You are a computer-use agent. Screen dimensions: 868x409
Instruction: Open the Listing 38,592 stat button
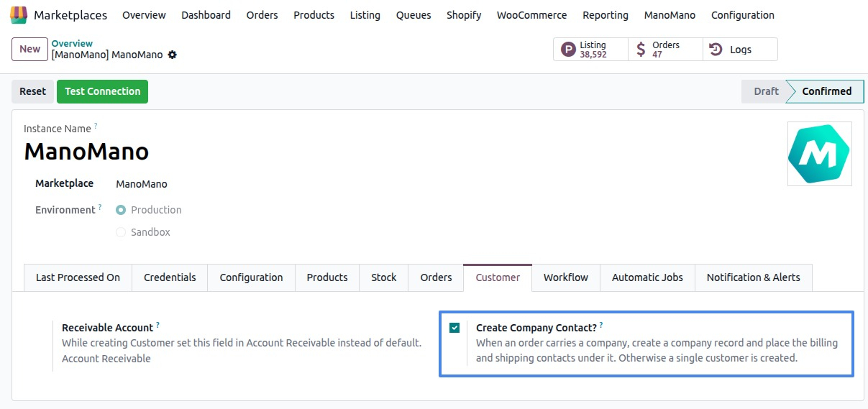(x=590, y=50)
